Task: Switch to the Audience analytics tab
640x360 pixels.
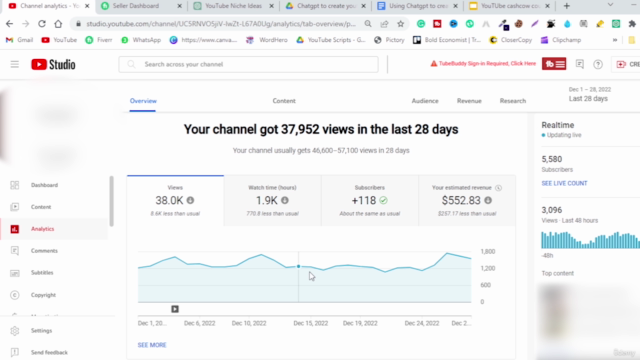Action: 425,101
